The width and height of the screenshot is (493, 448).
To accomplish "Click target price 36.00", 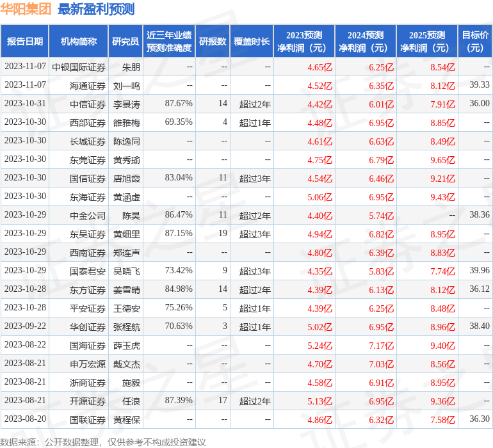I will pos(479,104).
